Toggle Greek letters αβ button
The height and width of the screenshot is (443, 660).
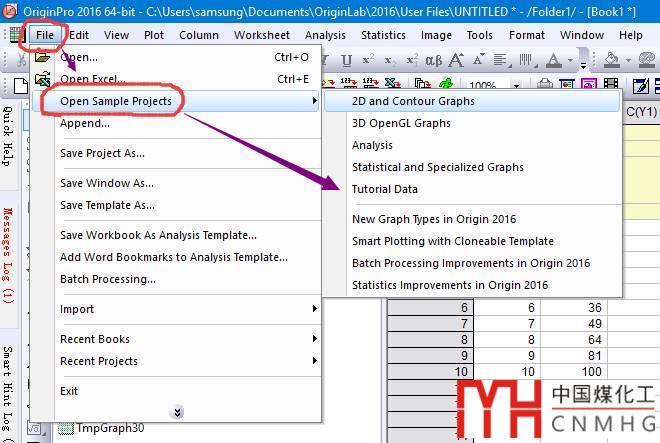[x=434, y=61]
